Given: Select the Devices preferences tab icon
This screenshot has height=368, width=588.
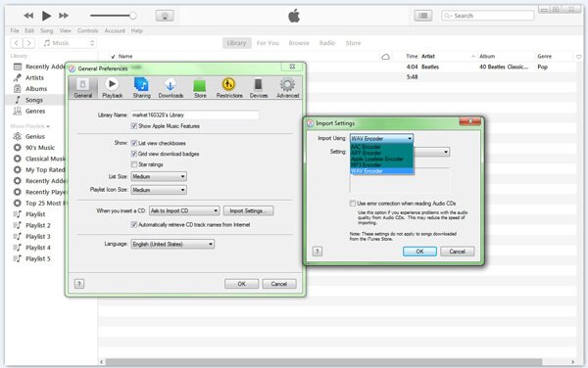Looking at the screenshot, I should tap(259, 88).
